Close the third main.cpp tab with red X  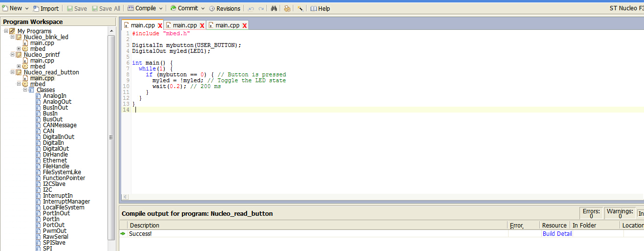click(x=244, y=25)
